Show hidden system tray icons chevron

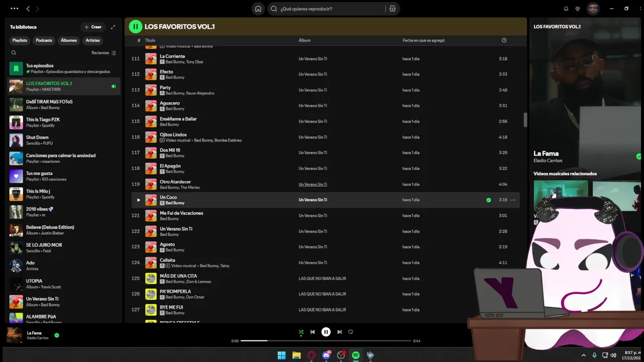coord(584,355)
